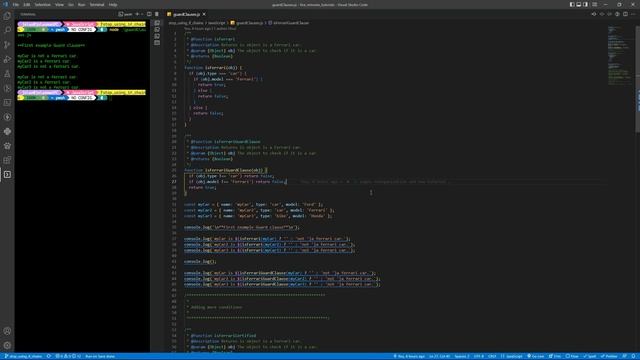This screenshot has height=360, width=640.
Task: Open notifications via the bell icon in the status bar
Action: 633,356
